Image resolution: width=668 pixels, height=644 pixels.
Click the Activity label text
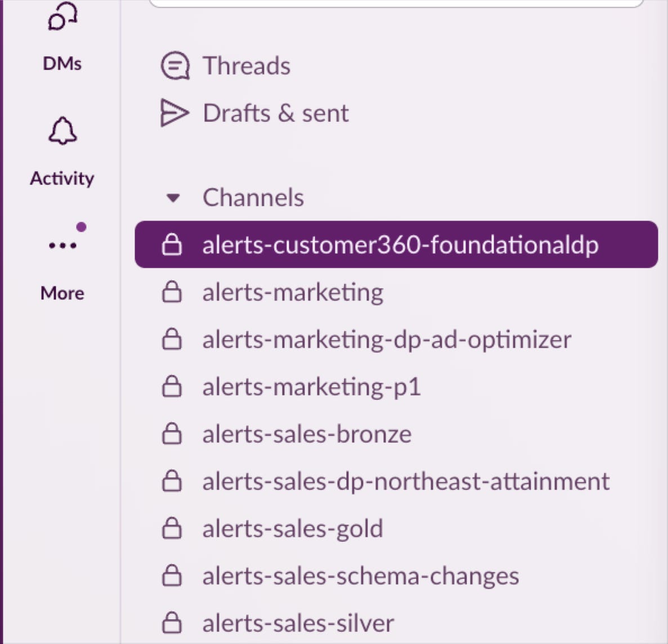[x=62, y=178]
